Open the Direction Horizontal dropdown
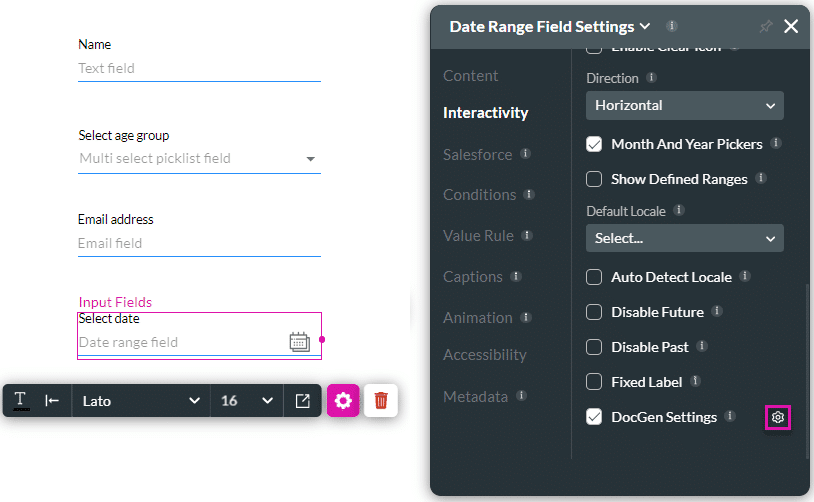 (x=684, y=105)
